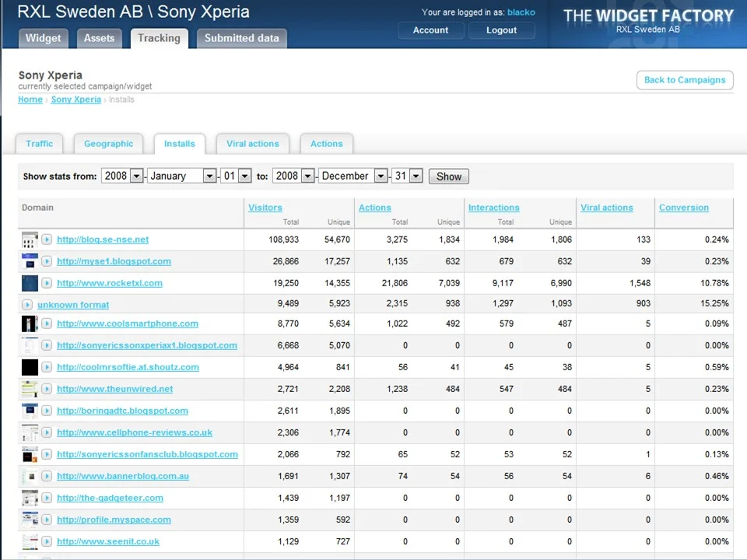
Task: Switch to the Widget tab
Action: pos(44,38)
